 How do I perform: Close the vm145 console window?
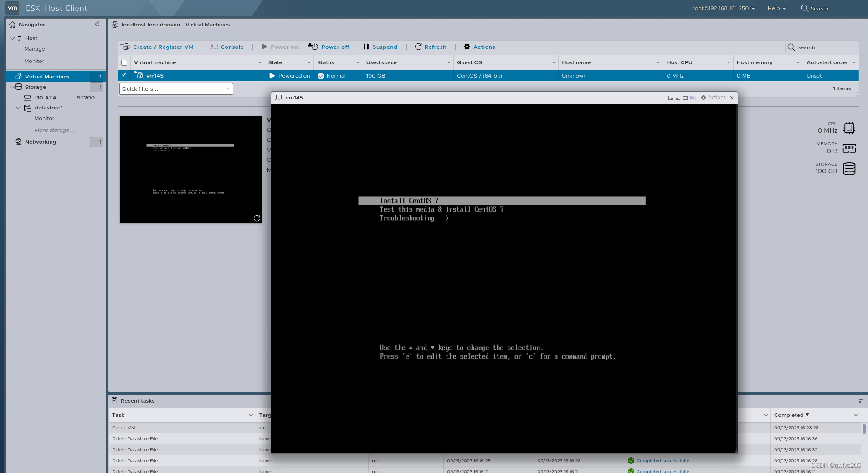(732, 98)
